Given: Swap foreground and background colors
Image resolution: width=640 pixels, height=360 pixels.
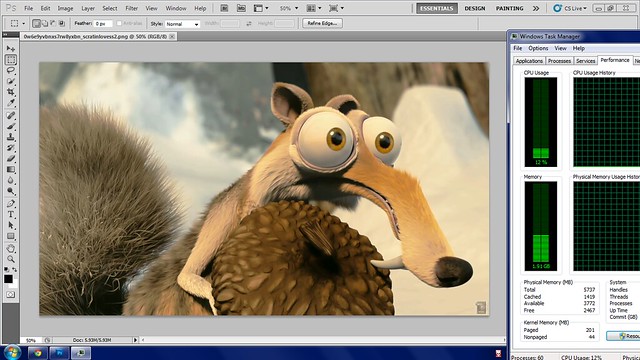Looking at the screenshot, I should click(15, 269).
